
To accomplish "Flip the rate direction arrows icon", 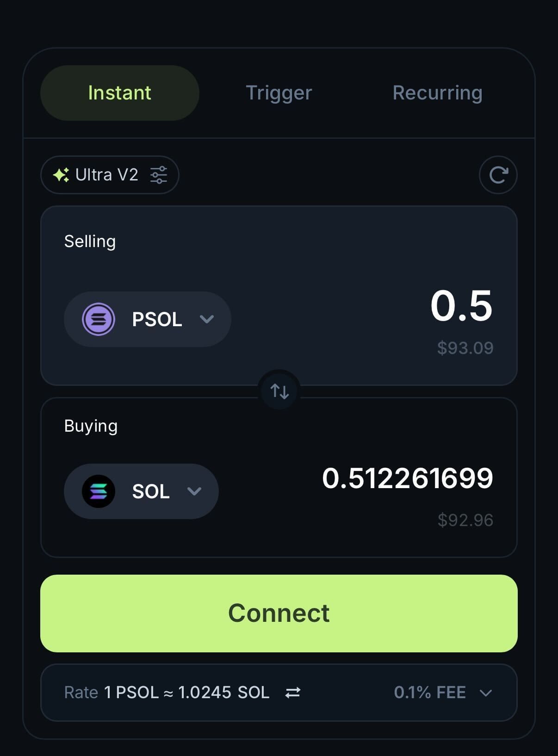I will 293,693.
